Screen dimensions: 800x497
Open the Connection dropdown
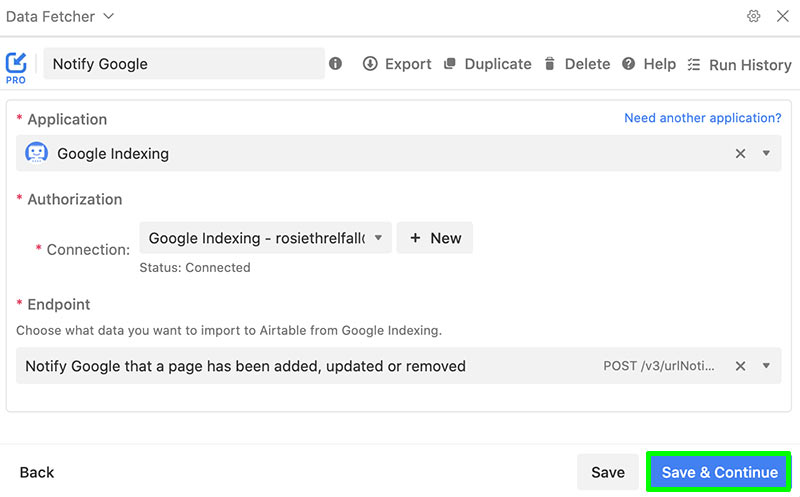265,238
